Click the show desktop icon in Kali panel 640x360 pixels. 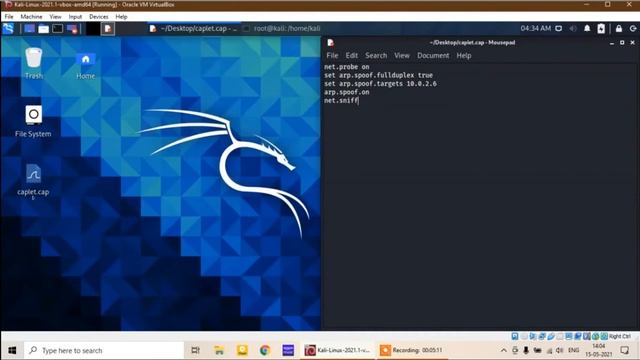(29, 29)
